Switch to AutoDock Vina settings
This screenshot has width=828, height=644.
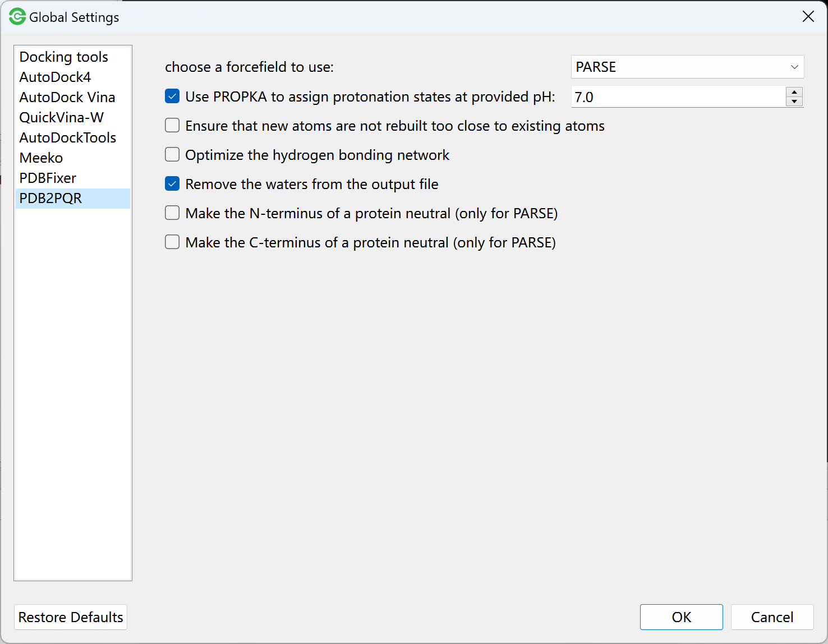(x=73, y=97)
